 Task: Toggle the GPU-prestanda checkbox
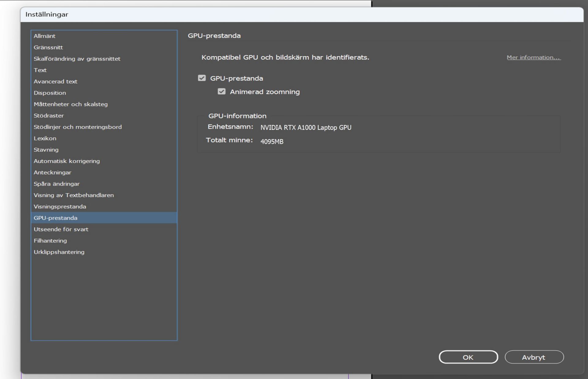click(x=202, y=78)
